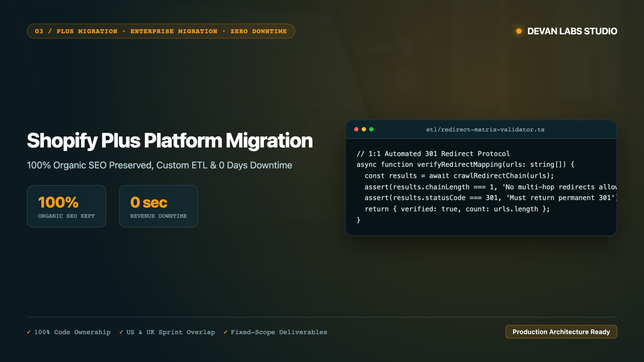Click the 0 sec Revenue Downtime card
The height and width of the screenshot is (362, 644).
tap(159, 206)
